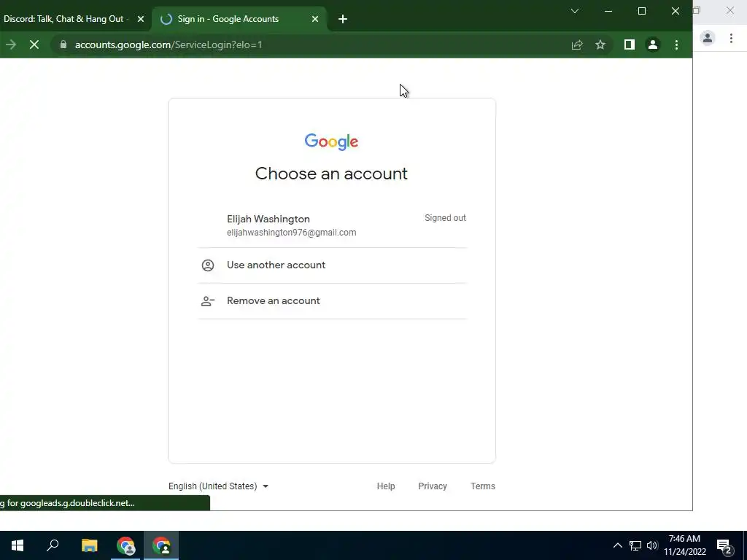Show hidden system tray icons
Screen dimensions: 747x560
617,545
